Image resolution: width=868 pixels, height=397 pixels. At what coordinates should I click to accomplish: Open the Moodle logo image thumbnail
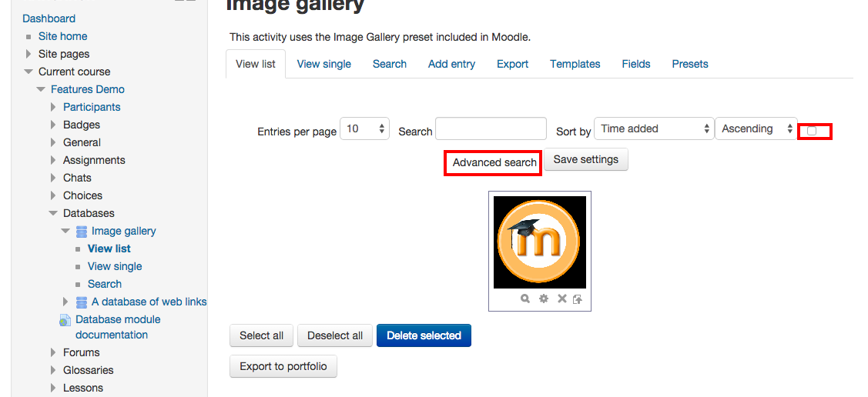(x=539, y=242)
